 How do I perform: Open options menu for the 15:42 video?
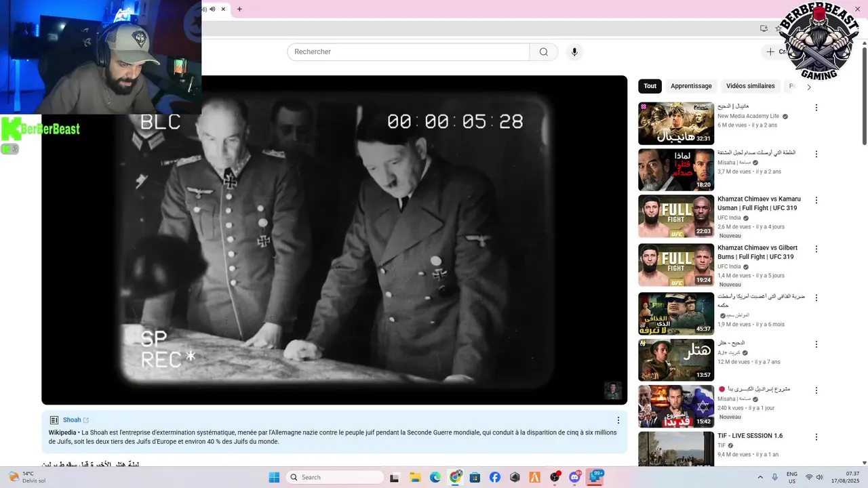tap(816, 390)
